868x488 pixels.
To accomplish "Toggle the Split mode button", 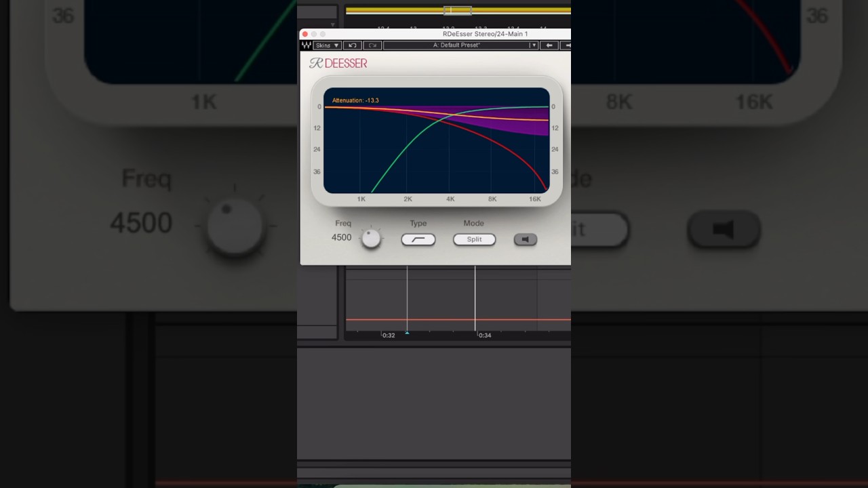I will 474,239.
